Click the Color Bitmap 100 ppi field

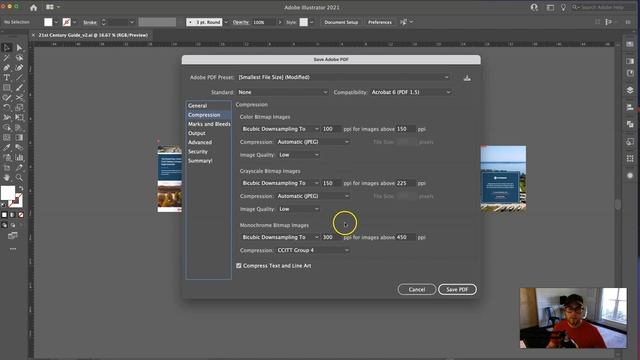(331, 129)
